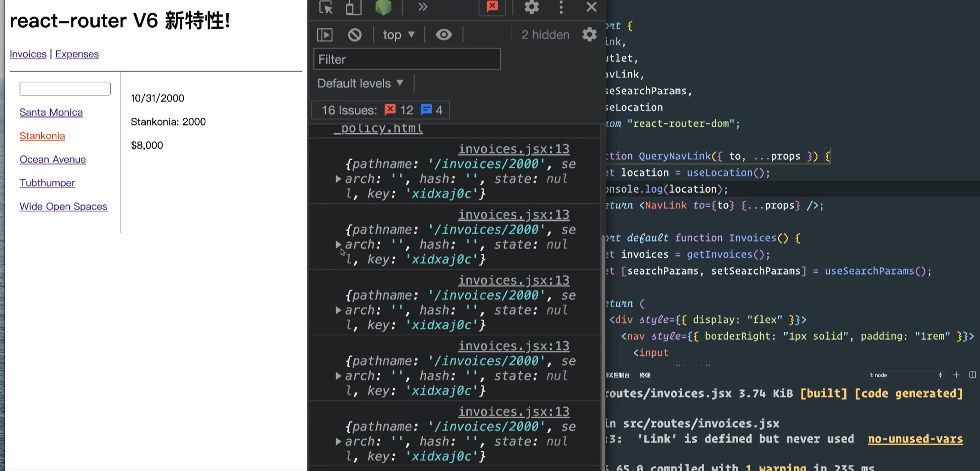Click the 2 hidden messages label
The image size is (980, 471).
point(545,35)
